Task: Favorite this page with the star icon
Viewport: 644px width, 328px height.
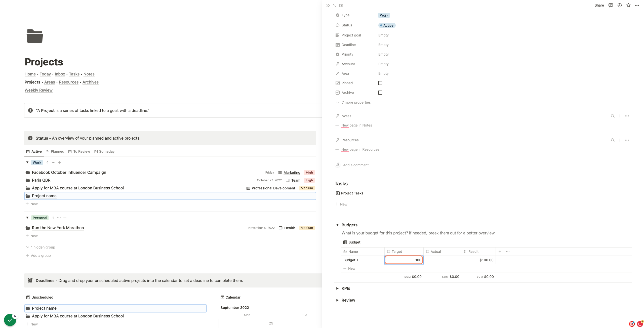Action: click(628, 5)
